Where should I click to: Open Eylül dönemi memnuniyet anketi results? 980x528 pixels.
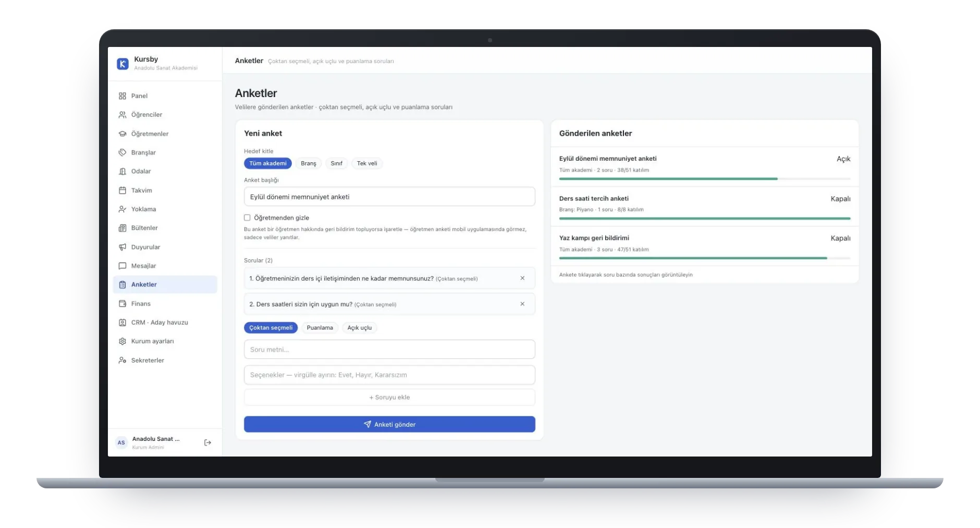pyautogui.click(x=704, y=166)
